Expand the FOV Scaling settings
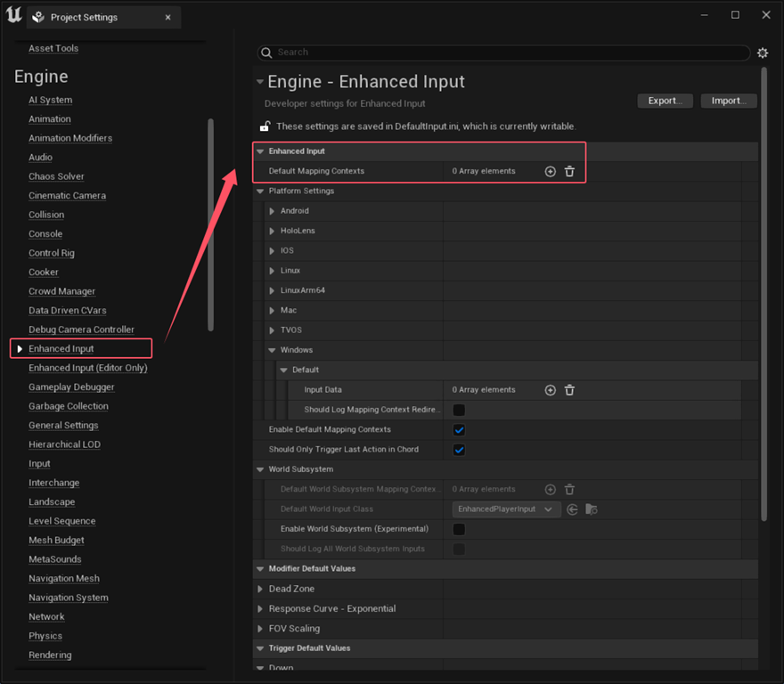Screen dimensions: 784x684 [260, 629]
